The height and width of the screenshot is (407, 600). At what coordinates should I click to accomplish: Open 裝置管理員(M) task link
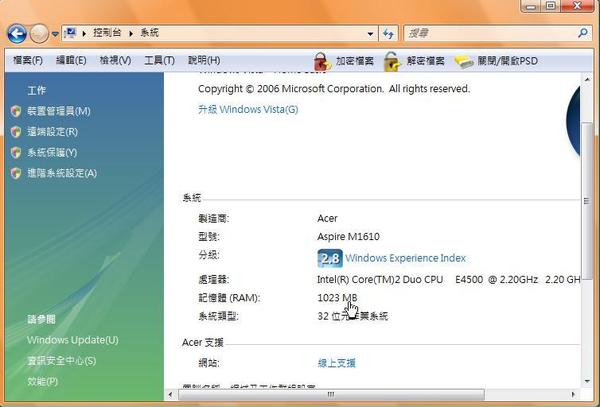click(59, 111)
